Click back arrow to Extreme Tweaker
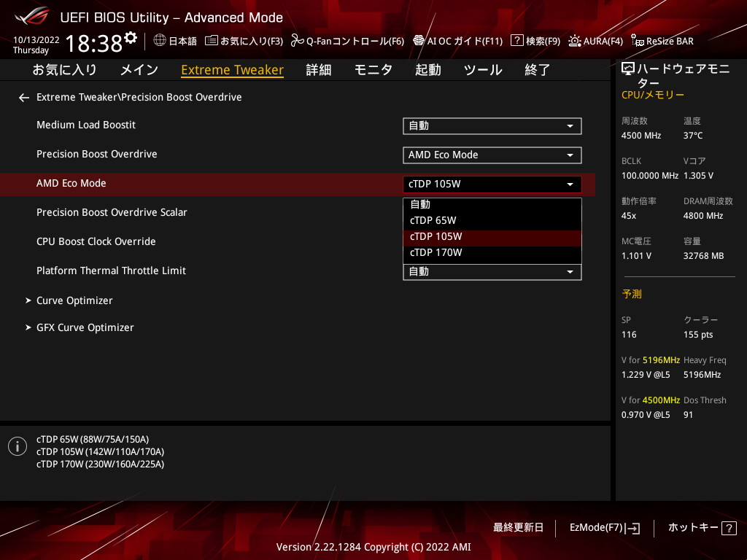Viewport: 747px width, 560px height. coord(24,98)
